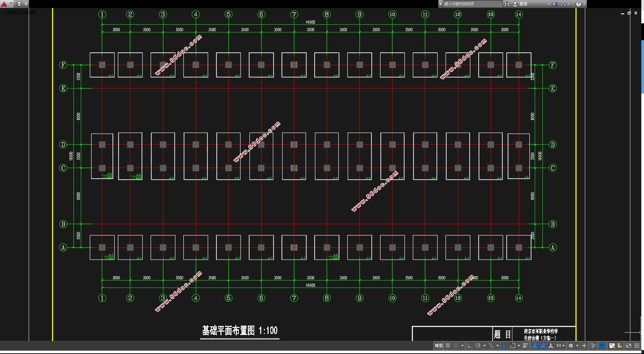Toggle lineweight display button
Image resolution: width=644 pixels, height=354 pixels.
point(526,346)
